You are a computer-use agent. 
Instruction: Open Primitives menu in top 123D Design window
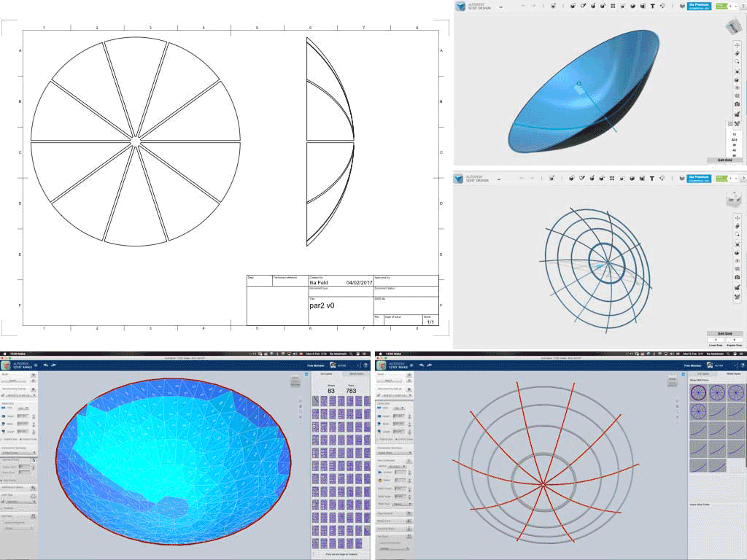572,6
